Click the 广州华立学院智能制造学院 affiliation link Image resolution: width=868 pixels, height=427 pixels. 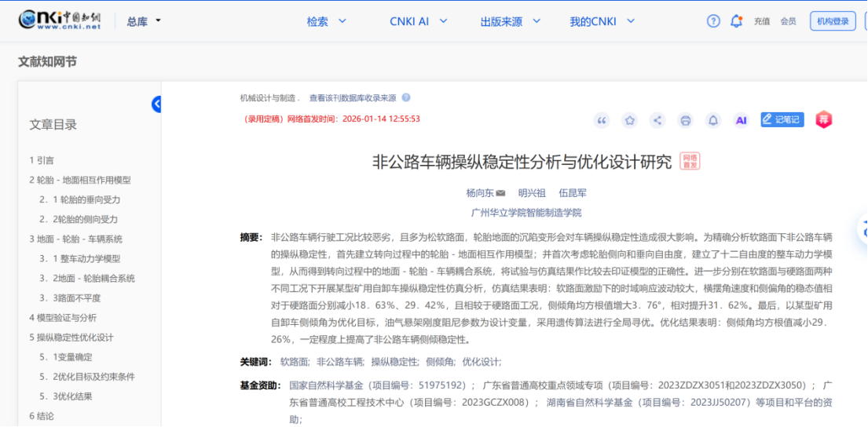click(526, 213)
